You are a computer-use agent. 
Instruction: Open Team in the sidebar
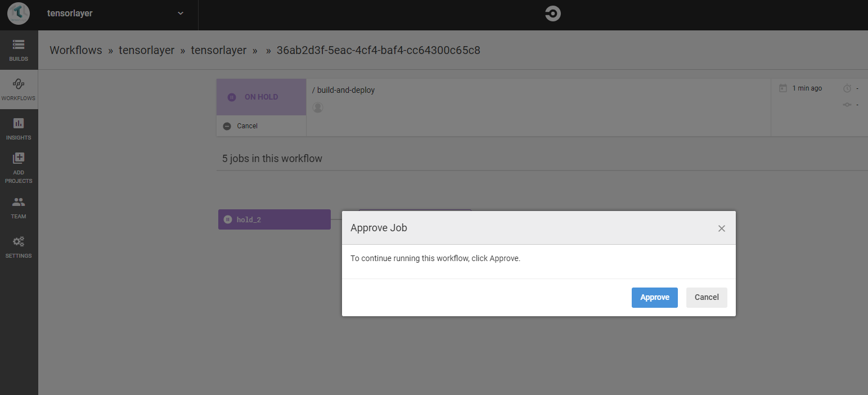coord(19,208)
